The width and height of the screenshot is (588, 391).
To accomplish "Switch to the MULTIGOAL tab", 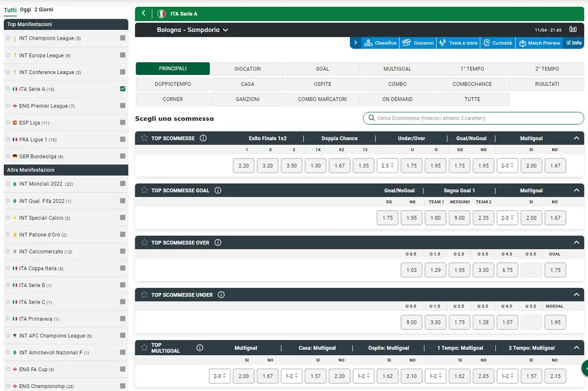I will point(397,69).
